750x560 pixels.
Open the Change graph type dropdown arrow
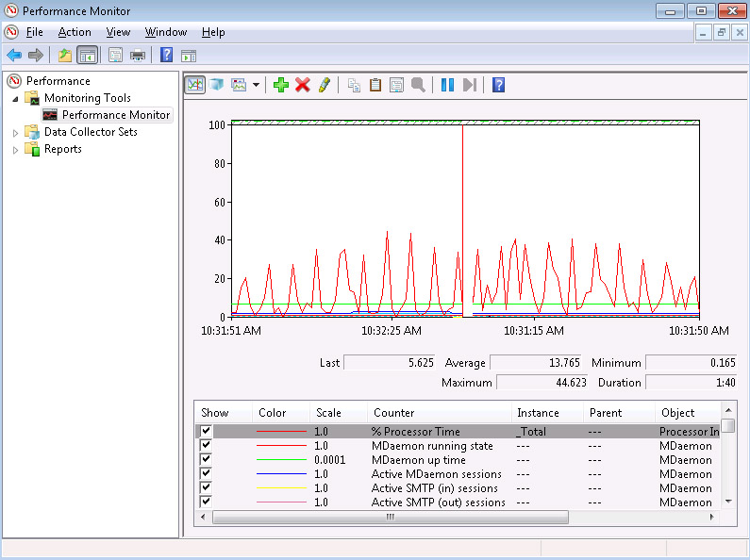[x=257, y=85]
